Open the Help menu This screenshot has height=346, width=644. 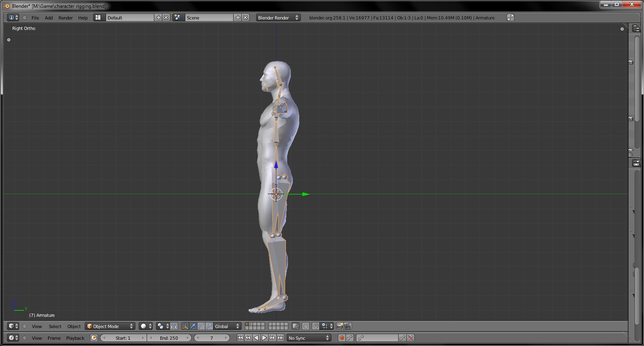click(83, 18)
